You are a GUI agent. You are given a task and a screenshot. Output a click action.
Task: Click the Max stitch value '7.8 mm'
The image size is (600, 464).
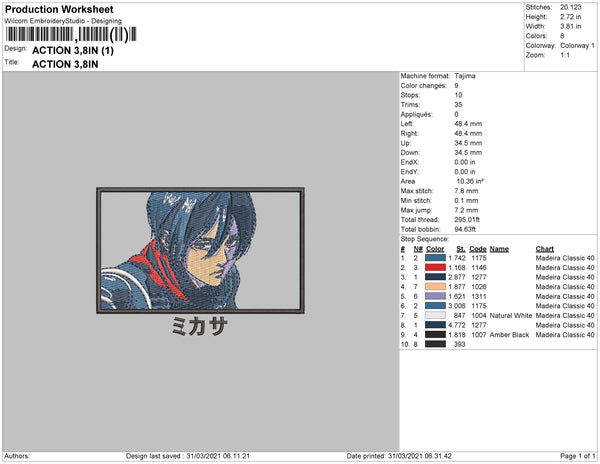pos(466,191)
